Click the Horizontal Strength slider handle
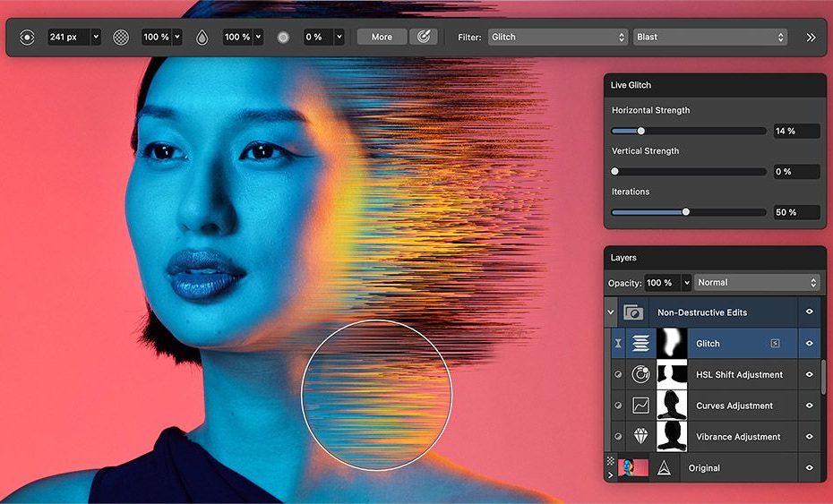The height and width of the screenshot is (504, 833). [x=640, y=131]
